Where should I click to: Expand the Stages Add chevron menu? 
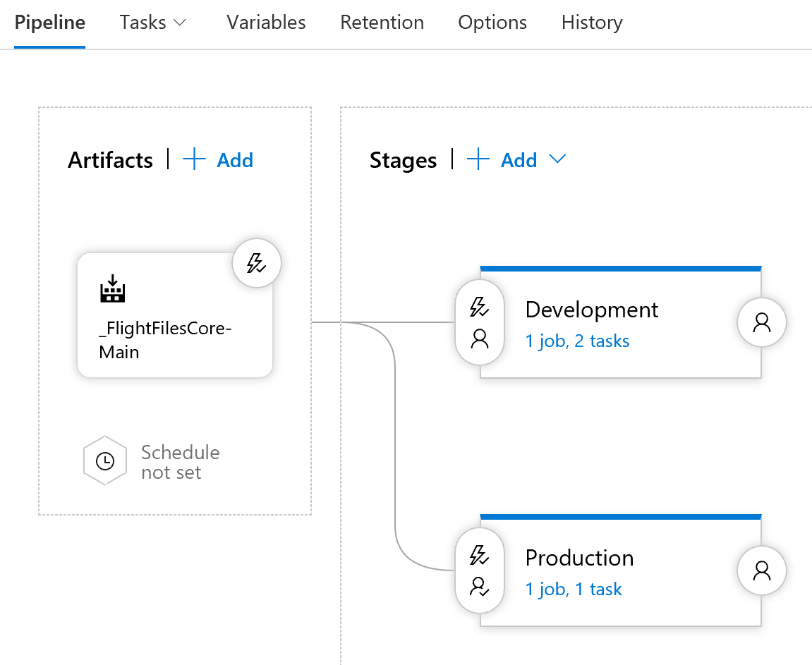coord(557,160)
